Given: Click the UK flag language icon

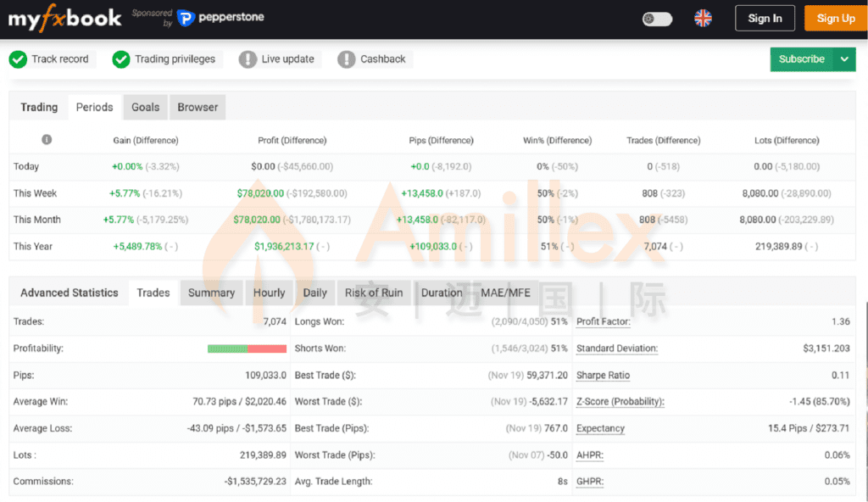Looking at the screenshot, I should 703,19.
